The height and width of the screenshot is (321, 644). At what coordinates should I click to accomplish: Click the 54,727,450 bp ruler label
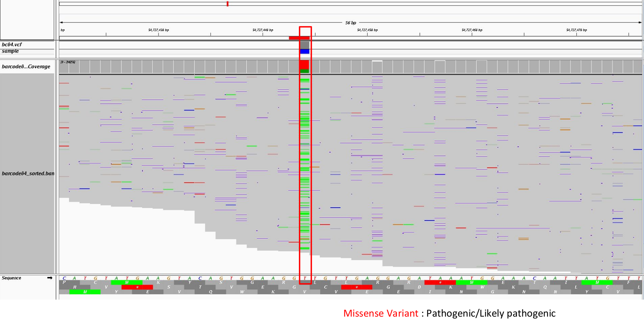click(x=368, y=30)
